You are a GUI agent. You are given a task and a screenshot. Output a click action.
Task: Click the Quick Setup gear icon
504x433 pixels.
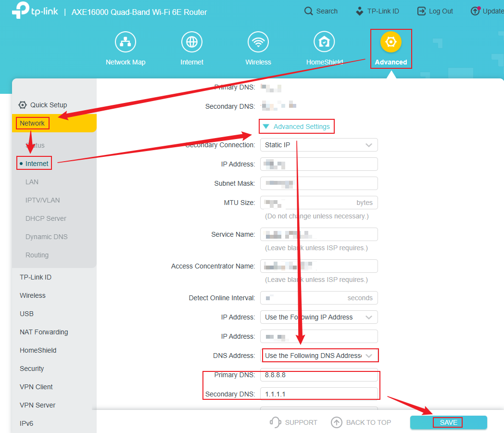click(x=22, y=105)
